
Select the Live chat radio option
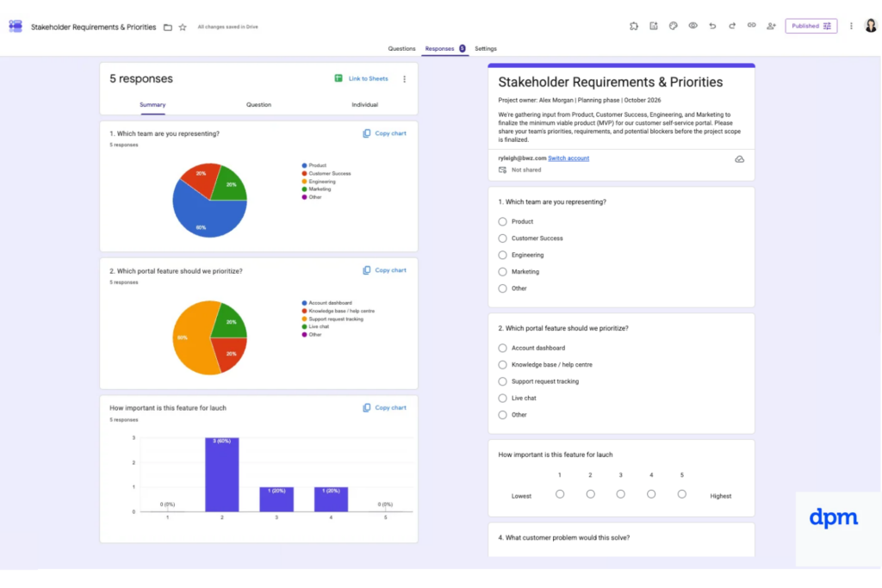[x=502, y=398]
